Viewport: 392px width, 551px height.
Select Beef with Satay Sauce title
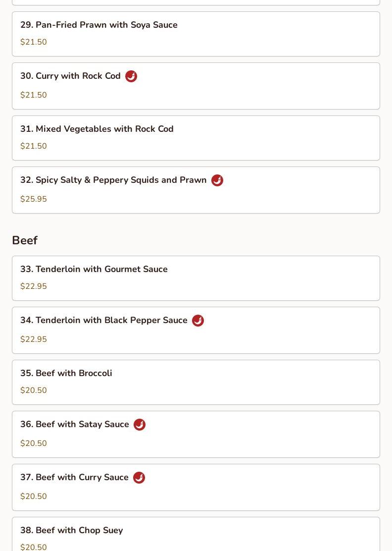pyautogui.click(x=75, y=424)
